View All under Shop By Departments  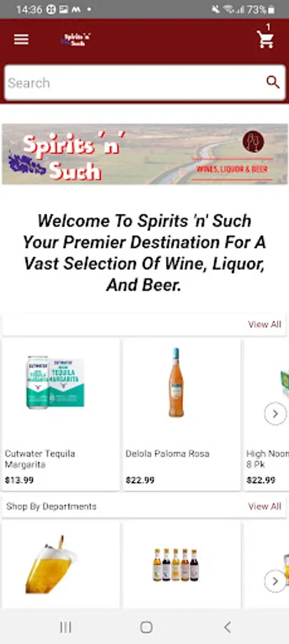(265, 507)
